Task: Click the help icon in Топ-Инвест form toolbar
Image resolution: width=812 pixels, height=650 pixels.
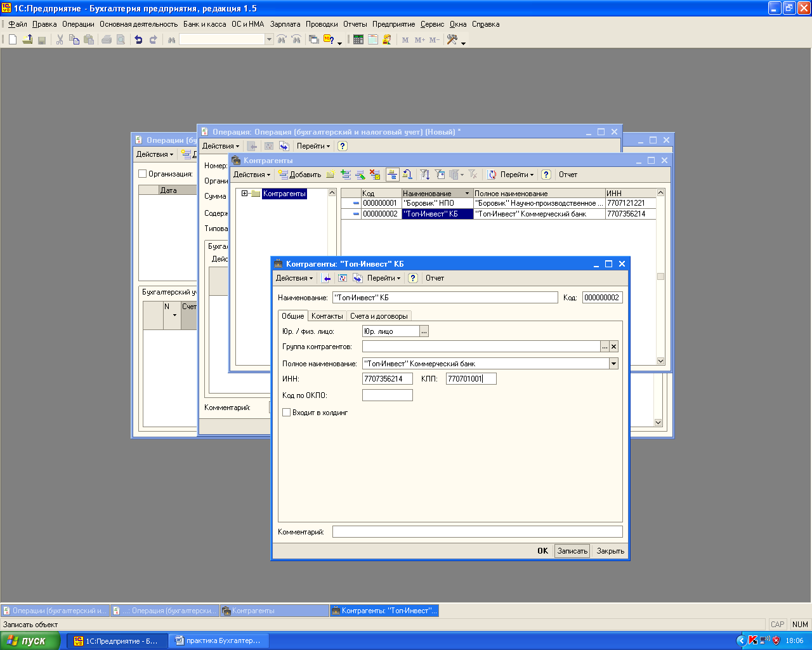Action: (x=413, y=278)
